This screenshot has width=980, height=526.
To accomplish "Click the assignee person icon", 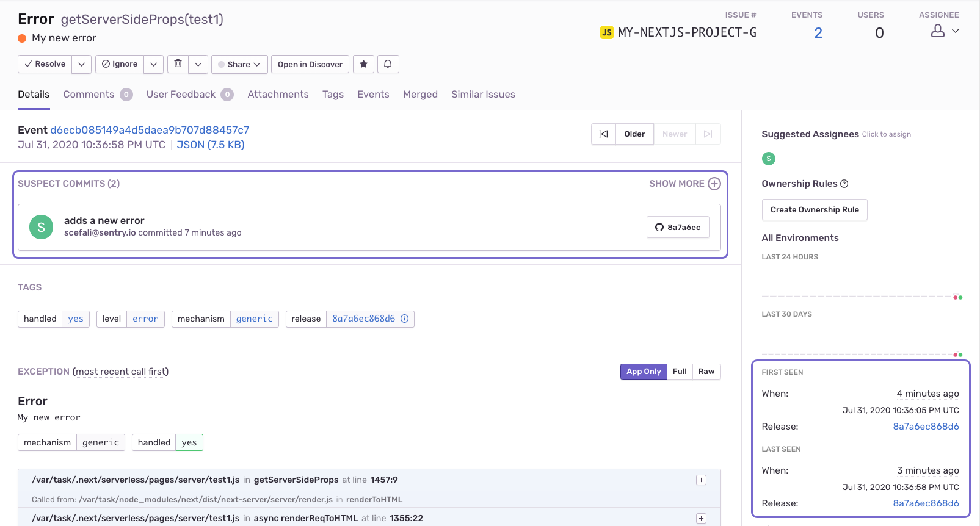I will point(938,31).
